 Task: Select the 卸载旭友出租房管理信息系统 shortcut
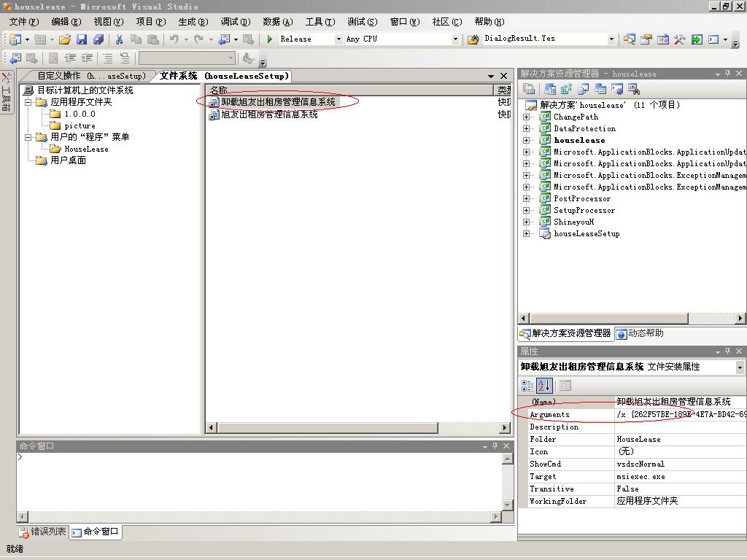pyautogui.click(x=278, y=102)
